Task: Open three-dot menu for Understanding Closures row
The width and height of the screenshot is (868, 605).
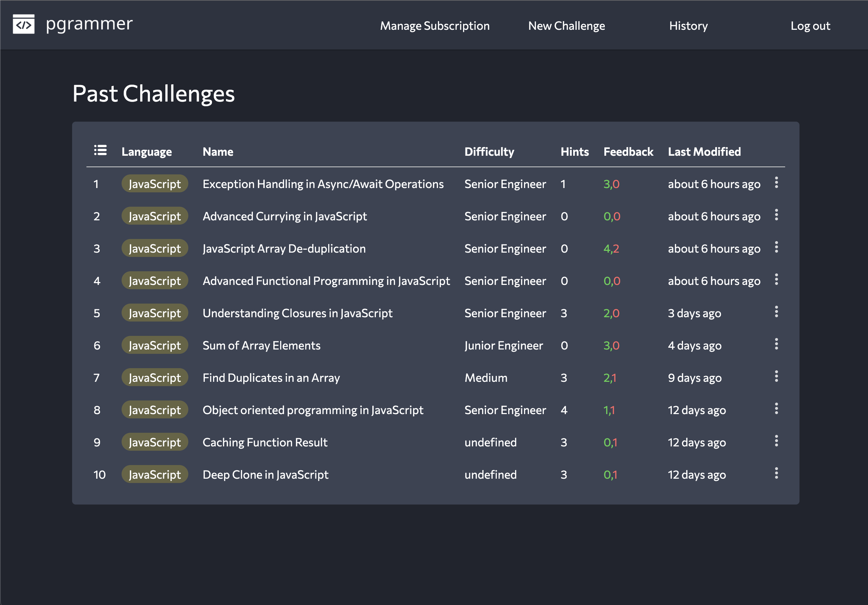Action: (776, 312)
